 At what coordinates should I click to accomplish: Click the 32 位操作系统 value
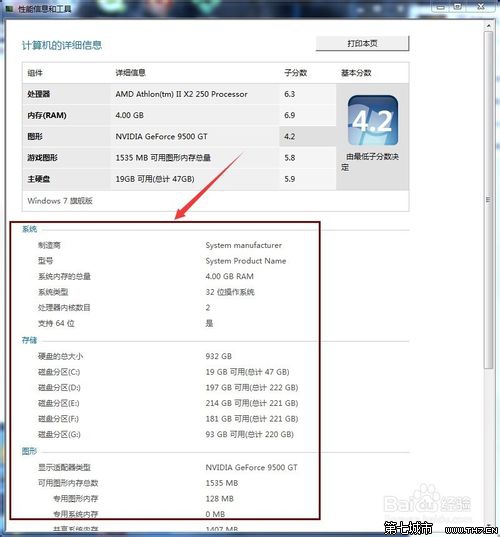[230, 292]
